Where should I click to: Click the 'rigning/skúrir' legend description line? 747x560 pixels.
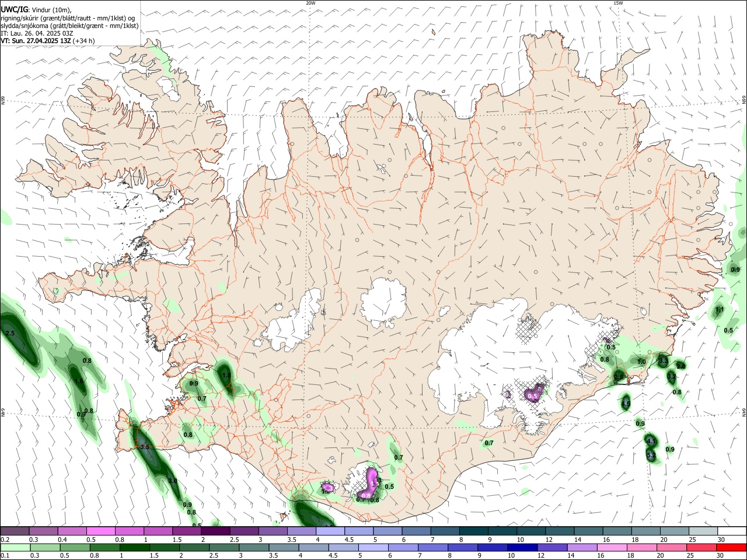68,18
